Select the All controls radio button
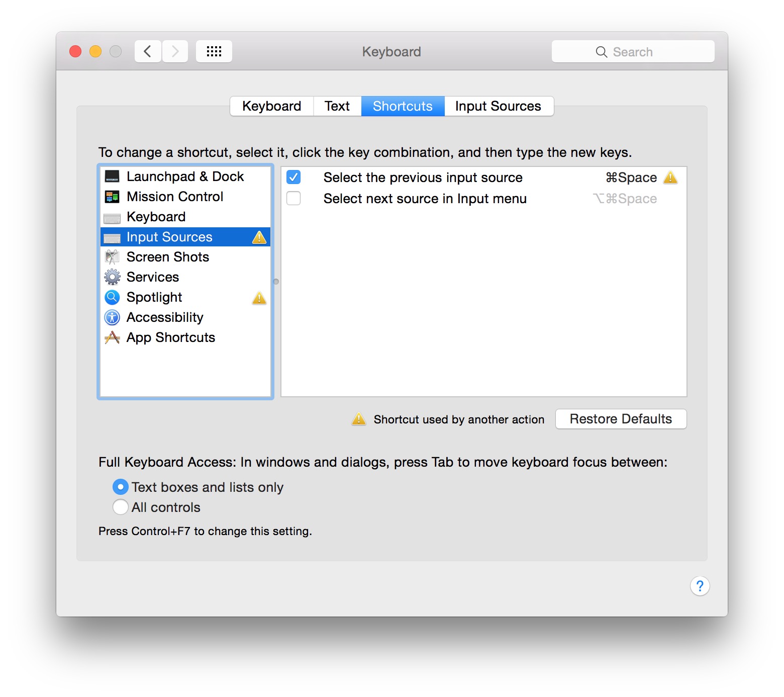Screen dimensions: 784x697 120,507
